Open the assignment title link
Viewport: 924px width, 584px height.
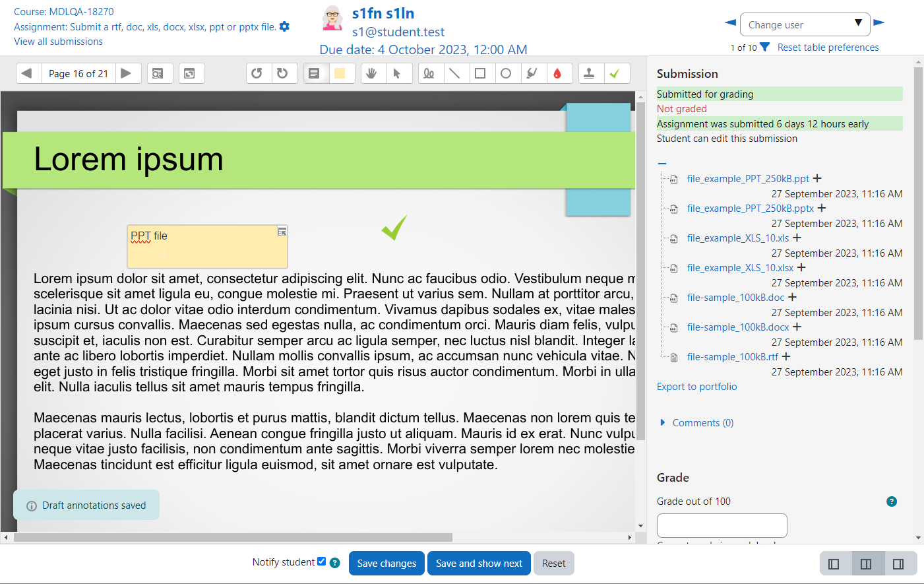tap(145, 27)
